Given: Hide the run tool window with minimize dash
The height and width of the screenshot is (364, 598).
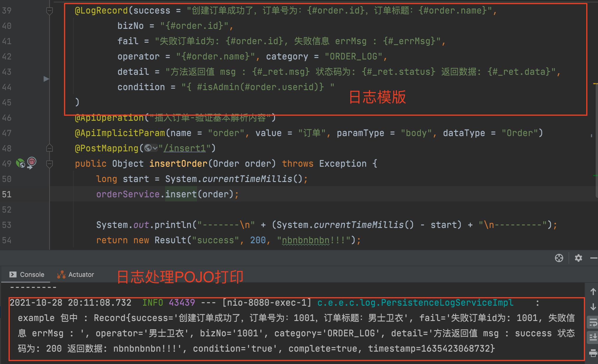Looking at the screenshot, I should [594, 258].
